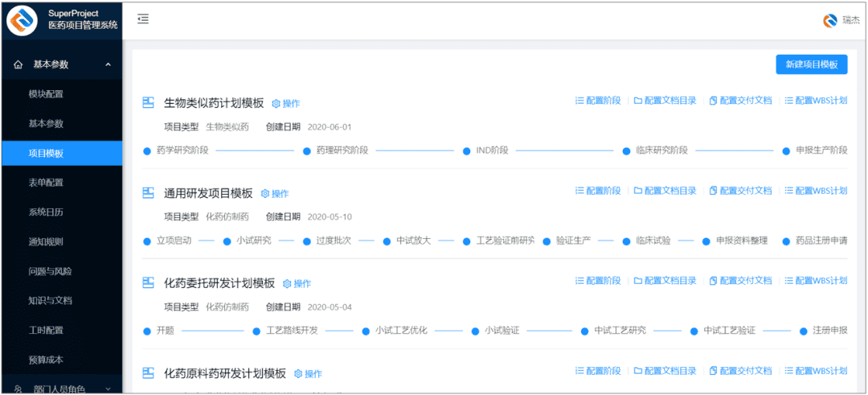Click 配置文档目录 for 化药委托研发计划模板

coord(665,280)
